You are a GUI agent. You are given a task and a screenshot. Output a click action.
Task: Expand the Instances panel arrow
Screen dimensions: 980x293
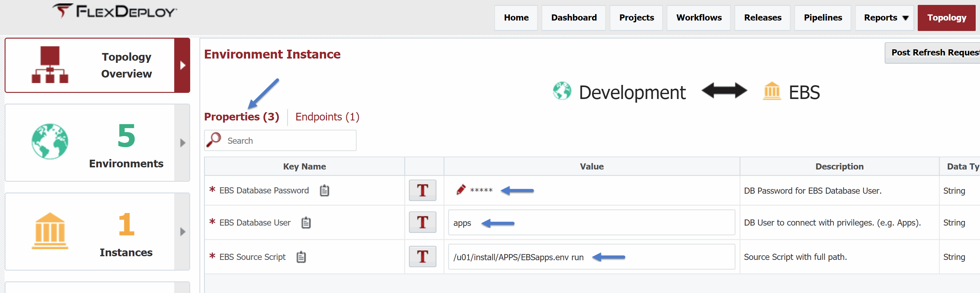182,232
